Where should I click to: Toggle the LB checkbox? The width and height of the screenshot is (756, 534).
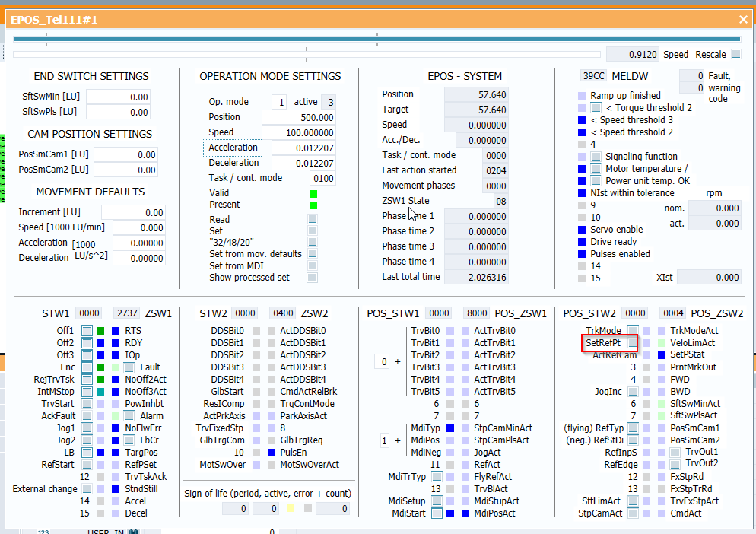[87, 453]
